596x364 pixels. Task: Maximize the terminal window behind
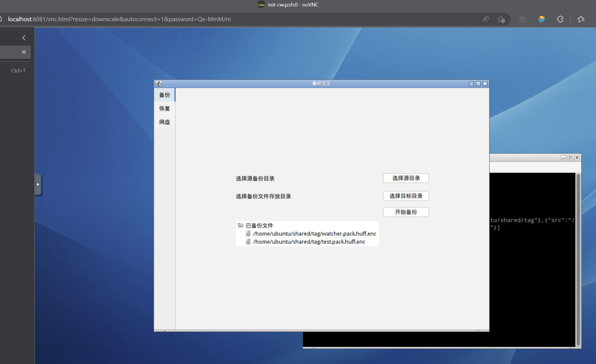coord(570,158)
